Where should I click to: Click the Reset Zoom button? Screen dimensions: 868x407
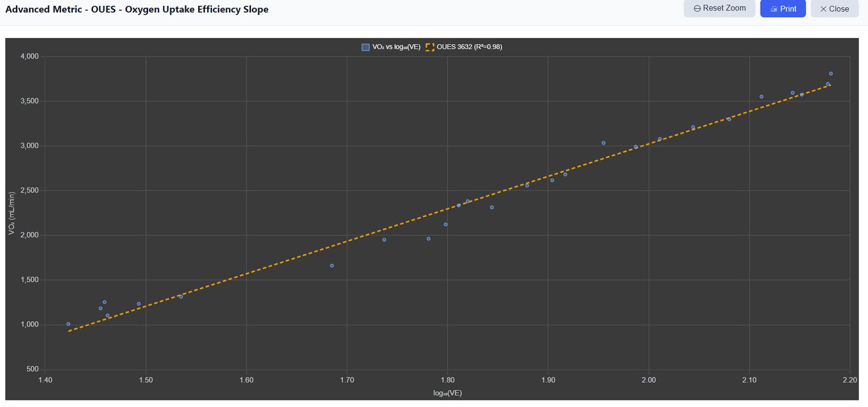coord(719,8)
